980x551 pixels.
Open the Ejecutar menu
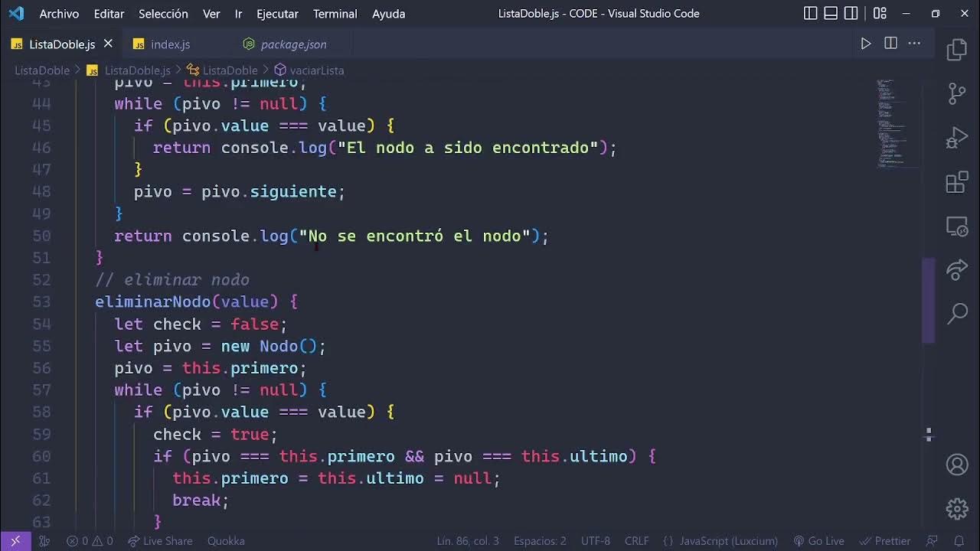277,14
